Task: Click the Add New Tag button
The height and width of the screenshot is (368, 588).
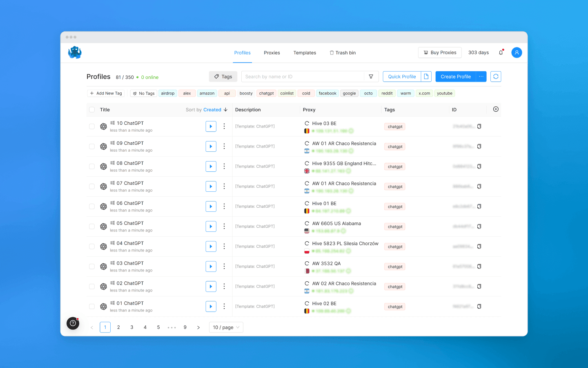Action: coord(106,93)
